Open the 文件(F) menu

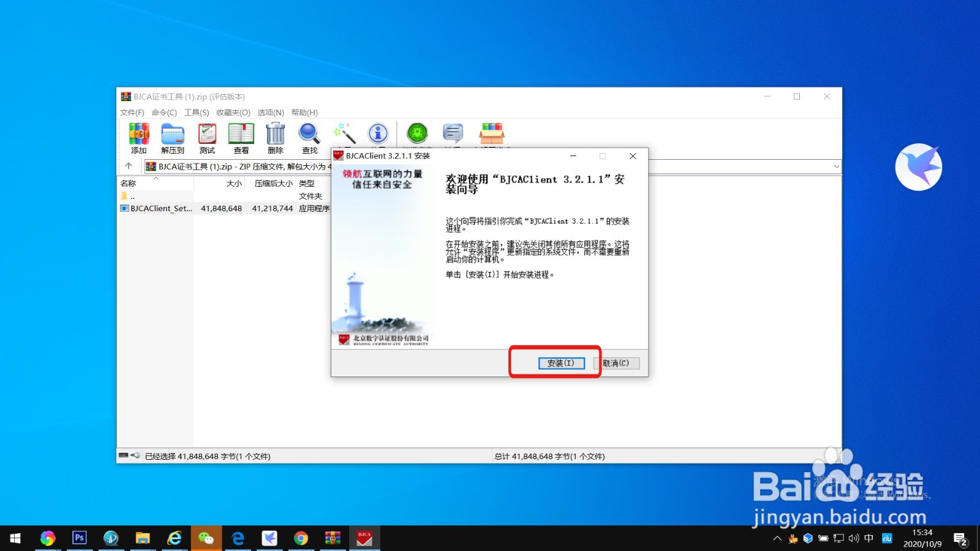click(132, 113)
